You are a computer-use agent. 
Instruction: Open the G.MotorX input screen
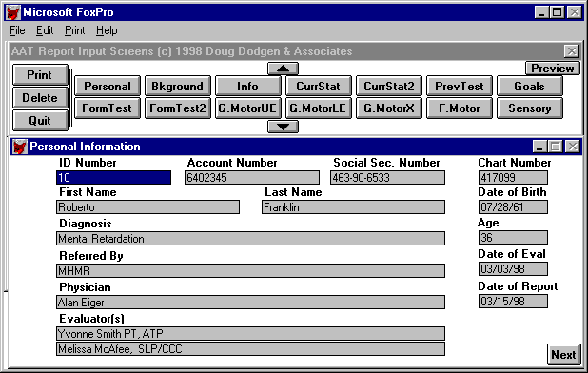tap(389, 108)
